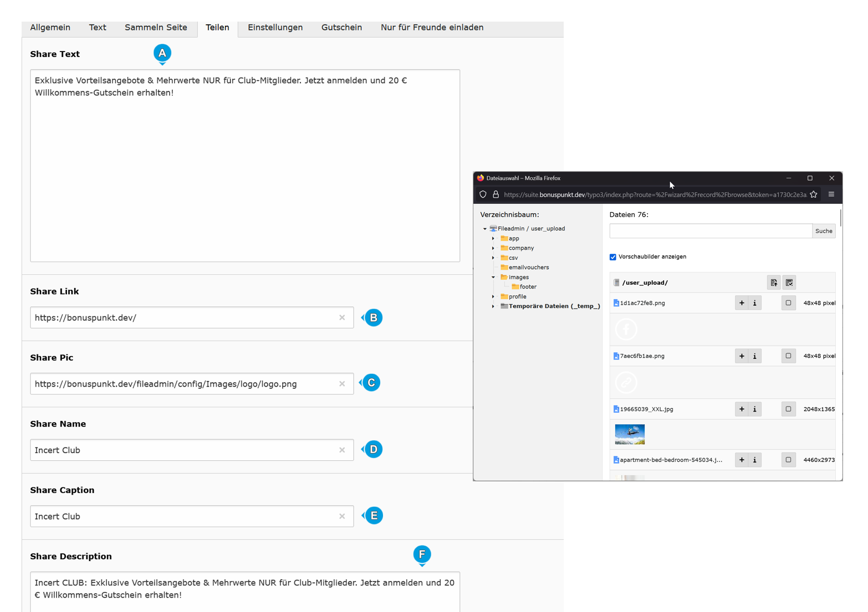This screenshot has height=612, width=868.
Task: Click inside Share Description textarea
Action: pyautogui.click(x=245, y=592)
